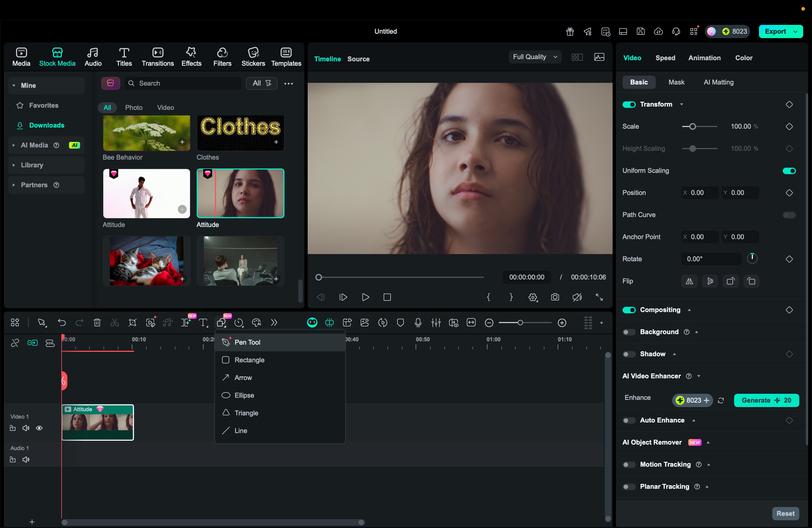This screenshot has height=528, width=812.
Task: Click the voiceover microphone icon
Action: click(x=418, y=322)
